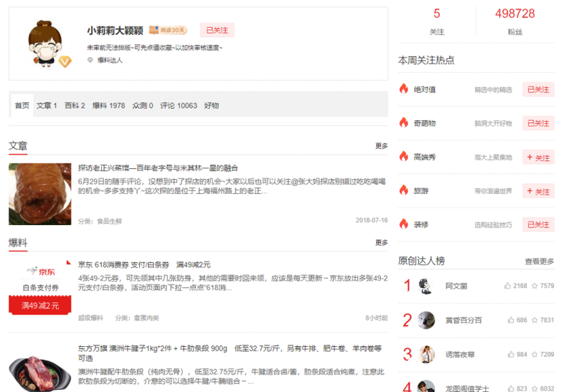Click the 已关注 button beside 小莉莉大颖颖

click(216, 31)
